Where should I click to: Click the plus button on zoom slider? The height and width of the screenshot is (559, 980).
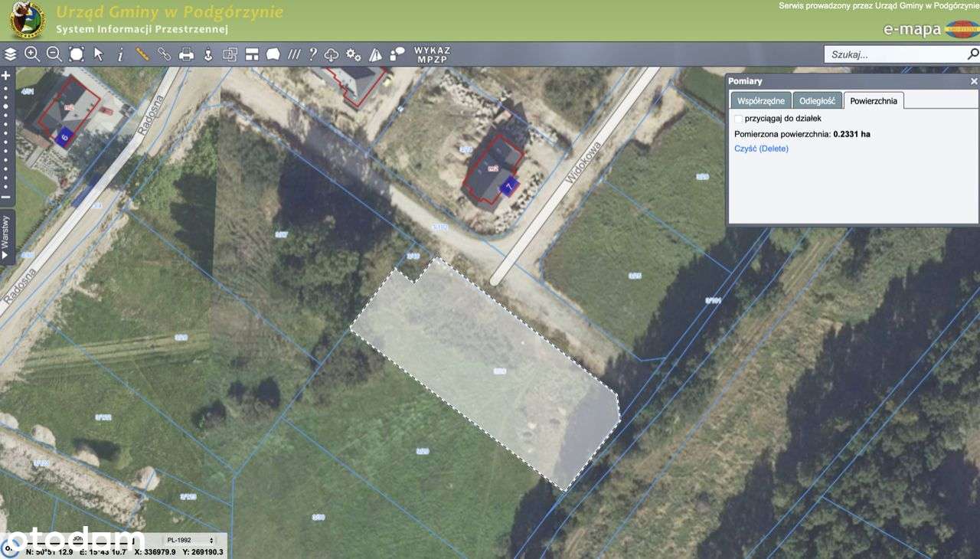coord(5,76)
